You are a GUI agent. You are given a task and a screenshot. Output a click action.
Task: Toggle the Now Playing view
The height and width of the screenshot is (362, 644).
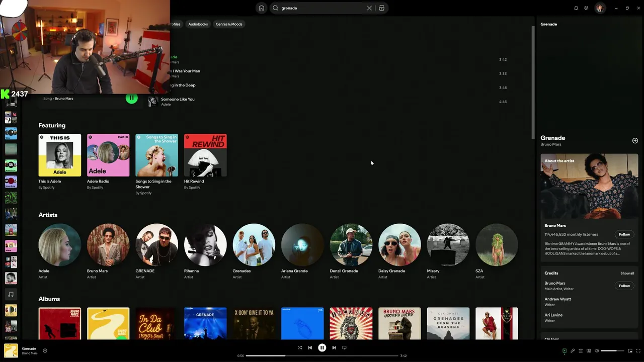click(x=565, y=351)
